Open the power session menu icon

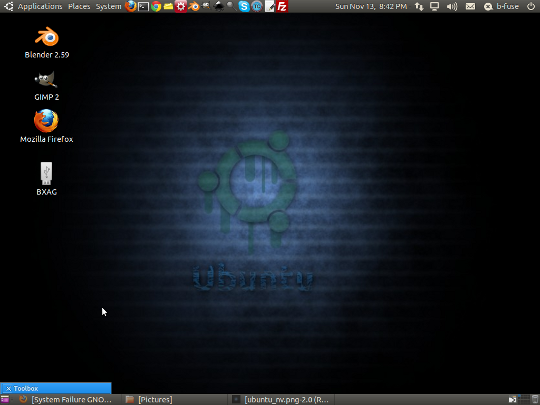531,6
